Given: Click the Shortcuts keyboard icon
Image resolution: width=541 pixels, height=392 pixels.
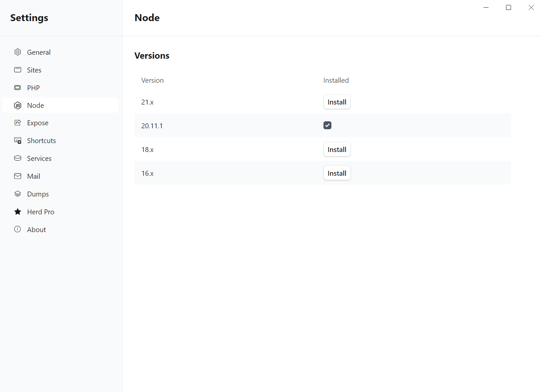Looking at the screenshot, I should pyautogui.click(x=17, y=140).
